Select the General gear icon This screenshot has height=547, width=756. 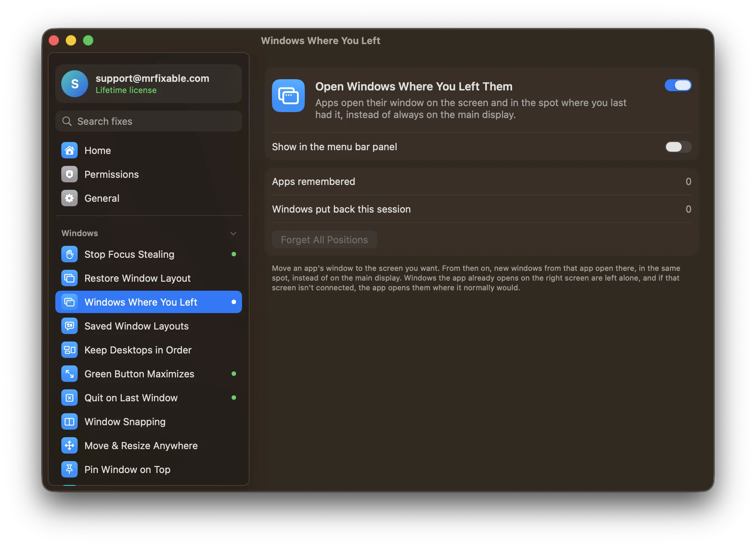(69, 198)
